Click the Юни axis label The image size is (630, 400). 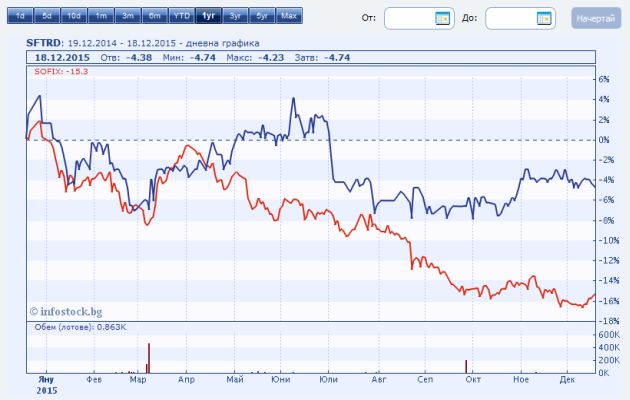pos(280,379)
